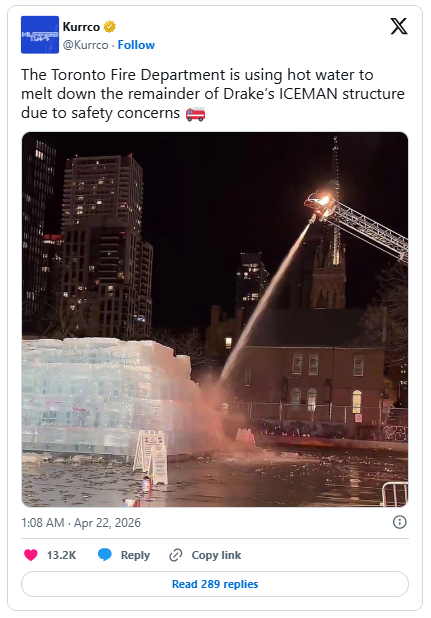Follow the Kurrco account
The height and width of the screenshot is (618, 431).
pyautogui.click(x=136, y=45)
